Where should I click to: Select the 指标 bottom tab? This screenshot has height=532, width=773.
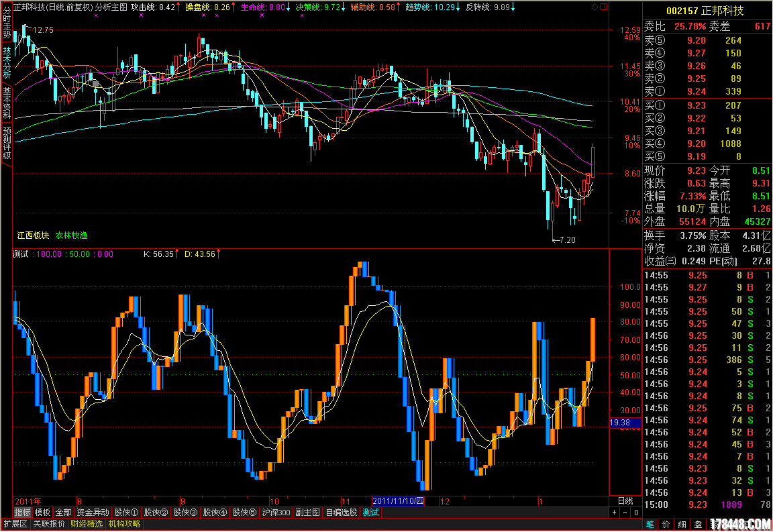pos(22,513)
